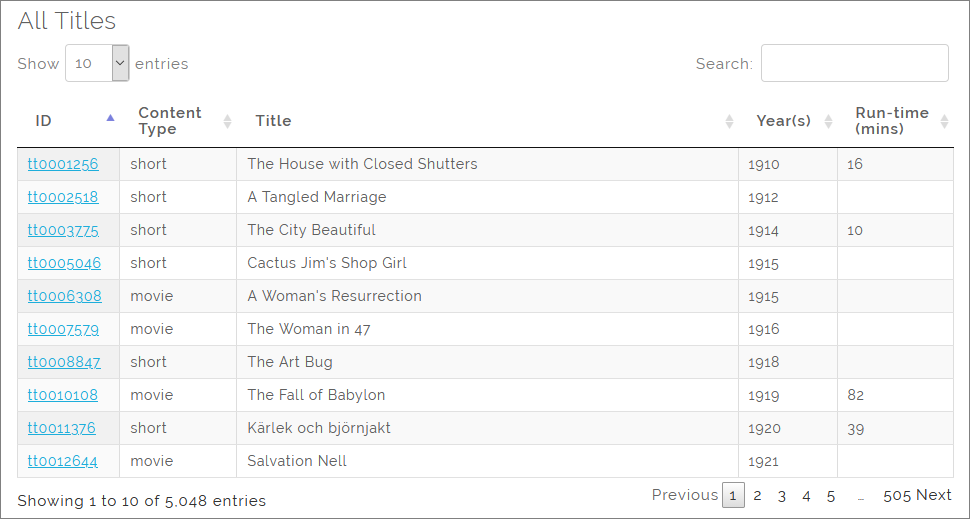
Task: Select current page 1 button
Action: click(733, 495)
